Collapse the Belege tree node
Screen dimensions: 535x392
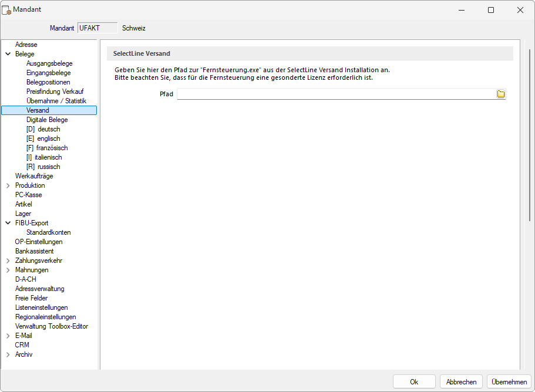[8, 54]
